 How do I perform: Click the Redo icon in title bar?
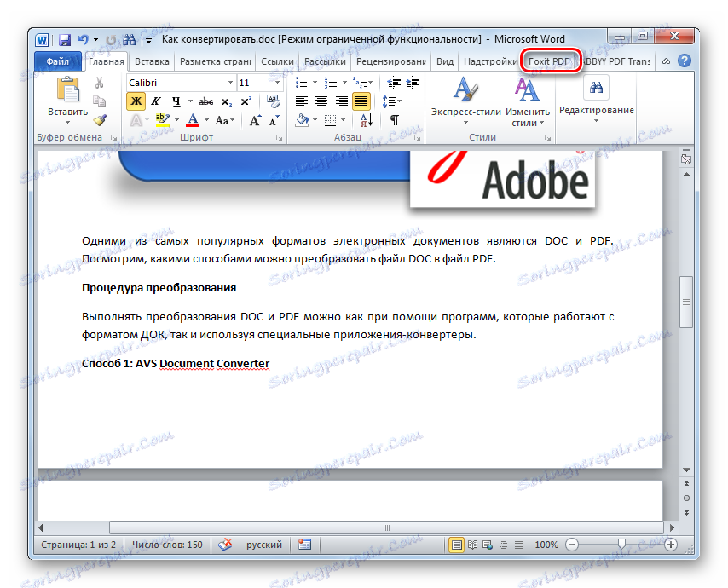[x=111, y=40]
